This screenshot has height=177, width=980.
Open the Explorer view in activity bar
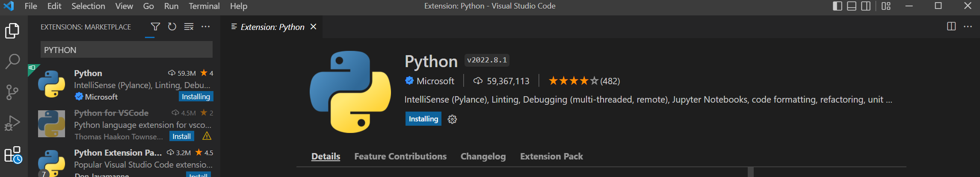point(12,31)
